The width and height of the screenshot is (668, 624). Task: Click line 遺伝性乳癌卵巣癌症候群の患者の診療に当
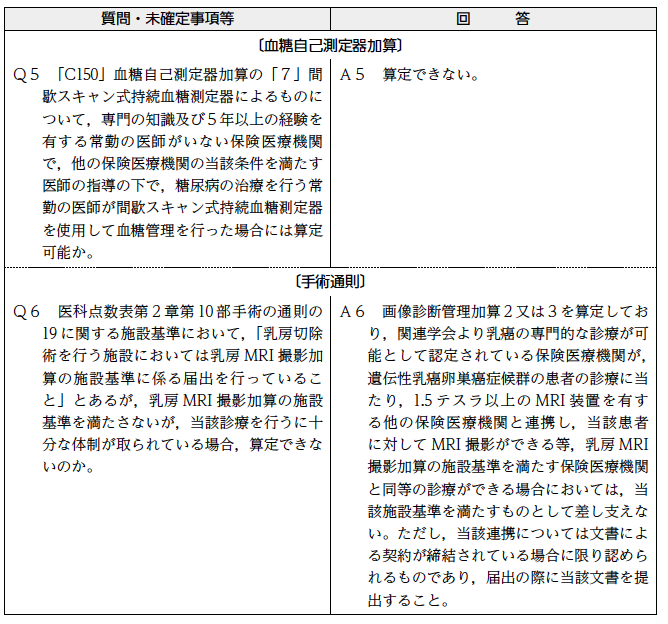click(x=508, y=378)
